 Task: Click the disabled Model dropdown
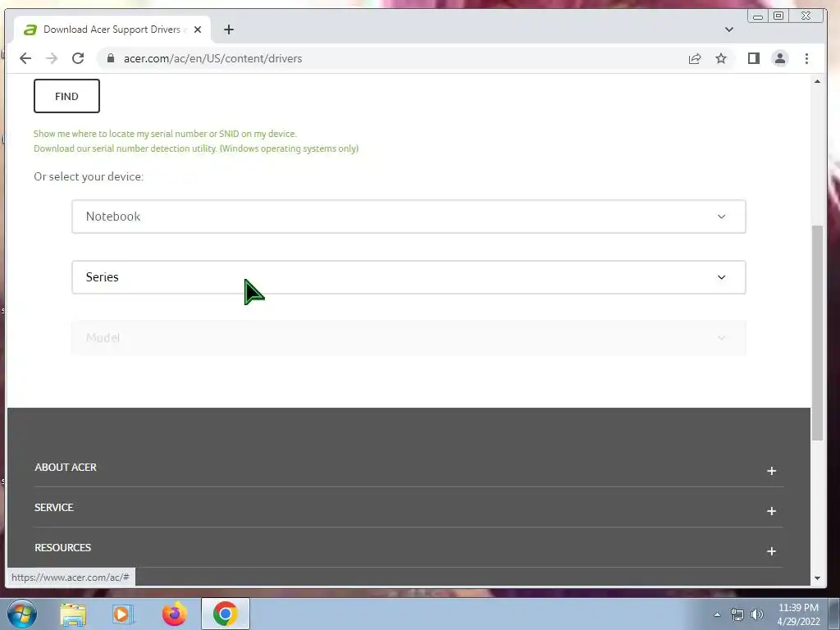click(409, 338)
